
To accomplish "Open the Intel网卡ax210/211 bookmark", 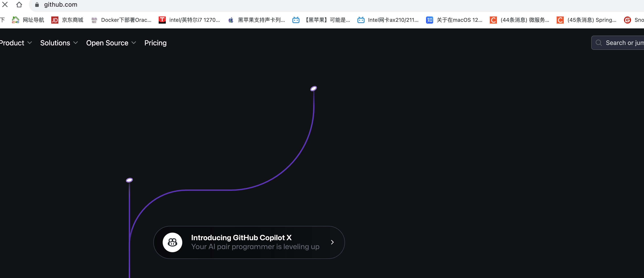I will pos(388,20).
